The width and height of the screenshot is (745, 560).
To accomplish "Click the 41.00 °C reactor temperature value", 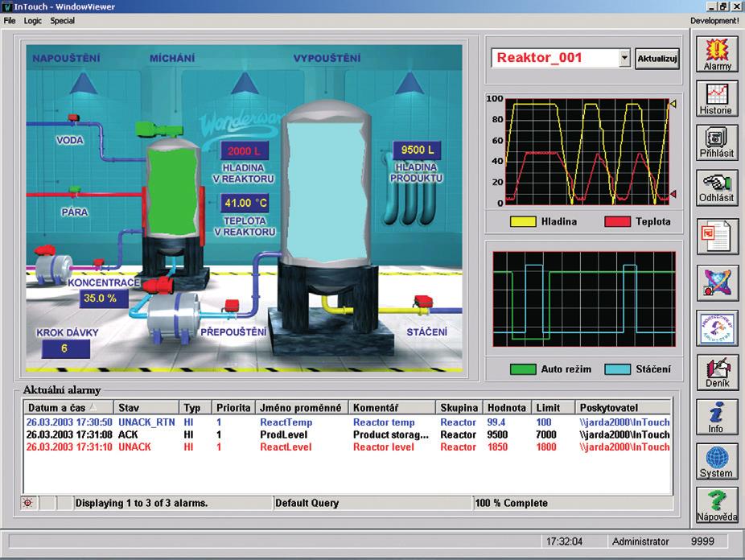I will 245,204.
